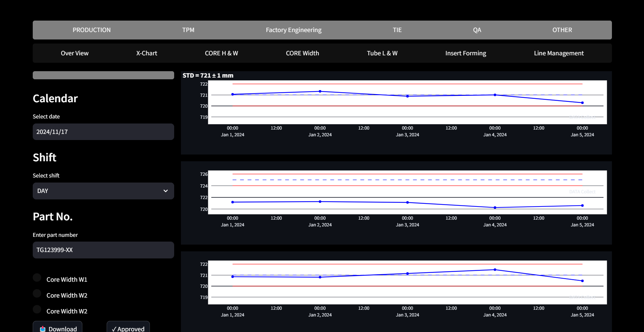Go to the Factory Engineering tab

tap(293, 30)
